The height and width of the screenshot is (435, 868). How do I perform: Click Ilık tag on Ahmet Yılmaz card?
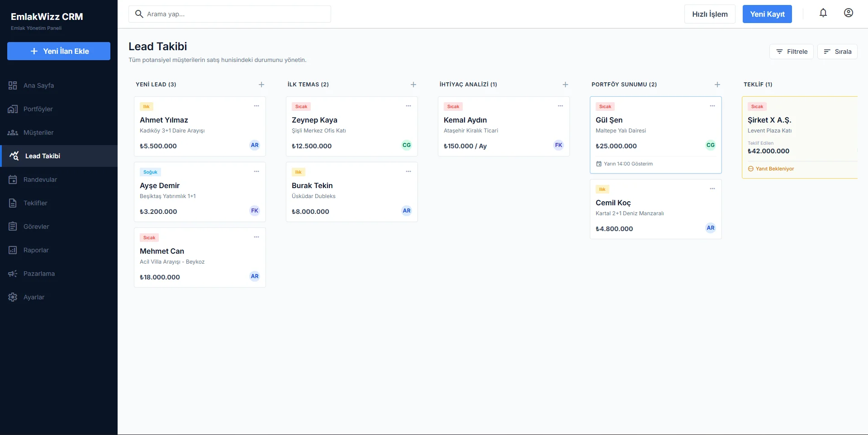(147, 107)
